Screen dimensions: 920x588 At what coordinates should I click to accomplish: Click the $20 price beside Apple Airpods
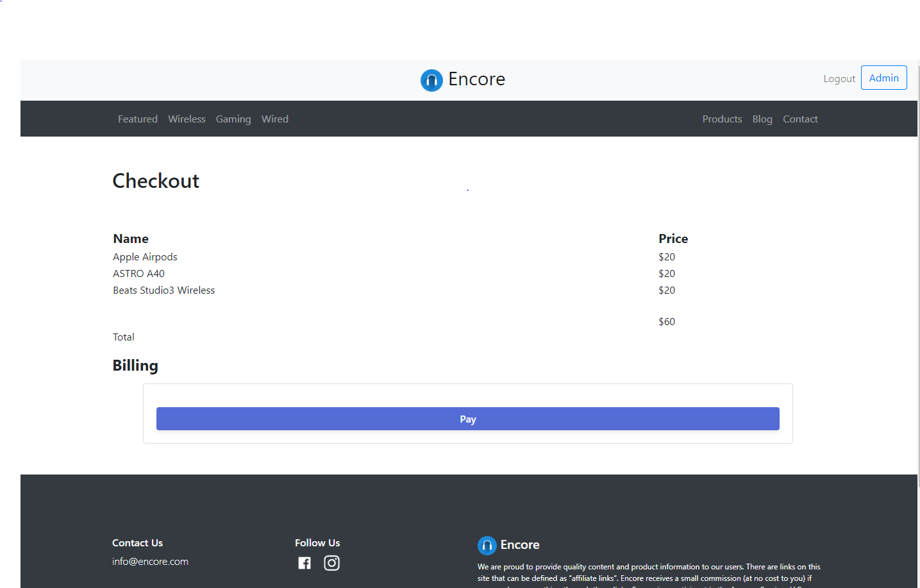coord(667,256)
